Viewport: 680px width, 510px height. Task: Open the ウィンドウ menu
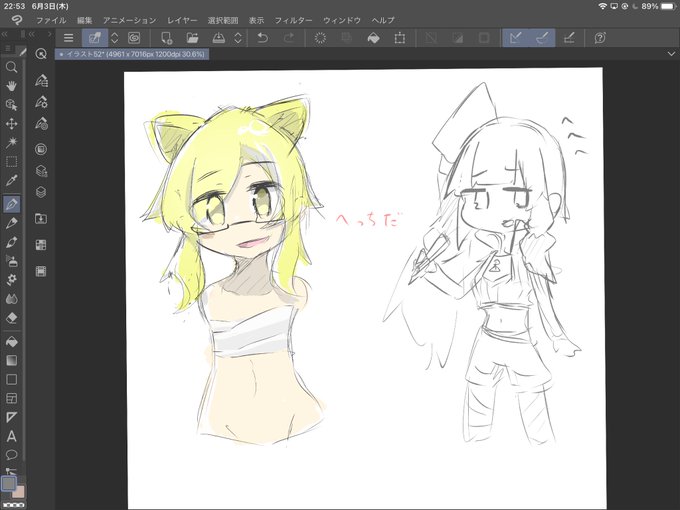point(342,20)
